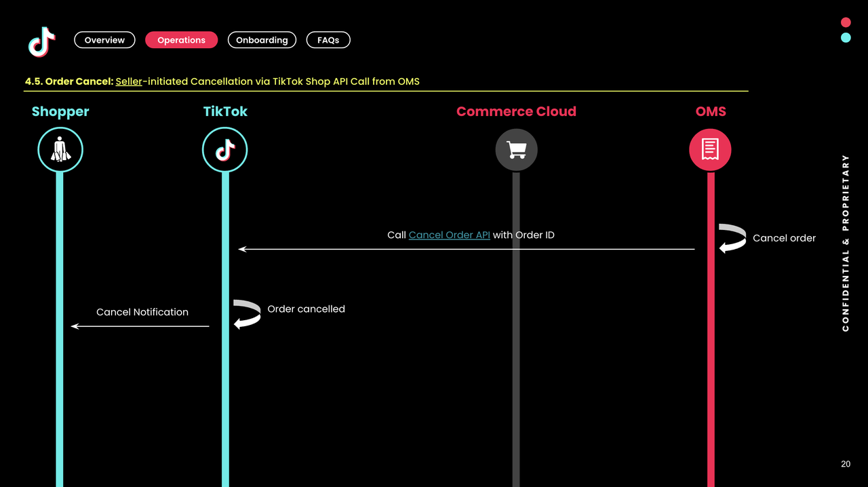The image size is (868, 487).
Task: Click the curved arrow beside Order cancelled
Action: point(247,314)
